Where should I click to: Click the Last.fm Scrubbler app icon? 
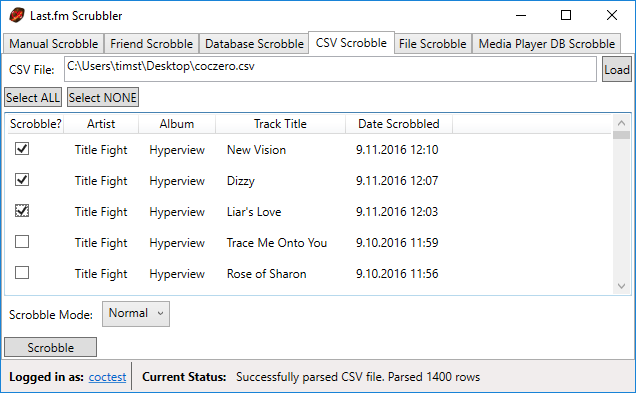click(x=17, y=15)
